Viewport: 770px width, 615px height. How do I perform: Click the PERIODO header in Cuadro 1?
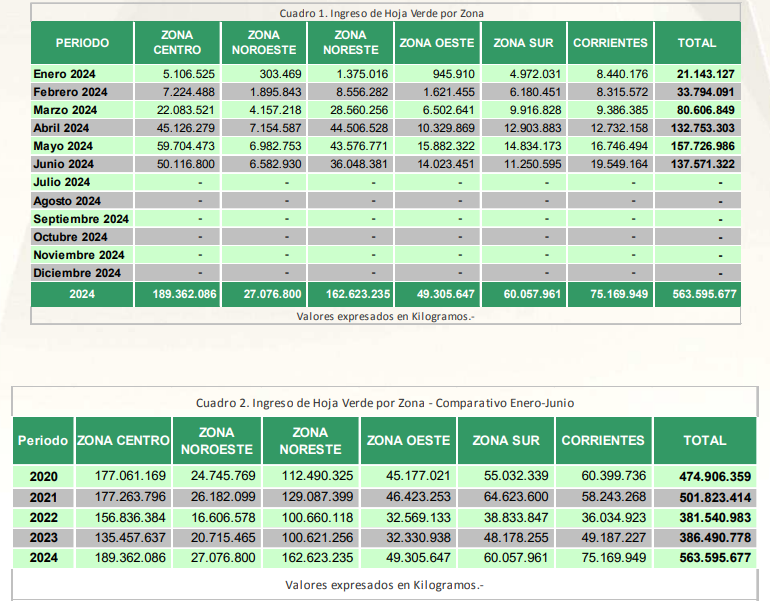coord(82,43)
